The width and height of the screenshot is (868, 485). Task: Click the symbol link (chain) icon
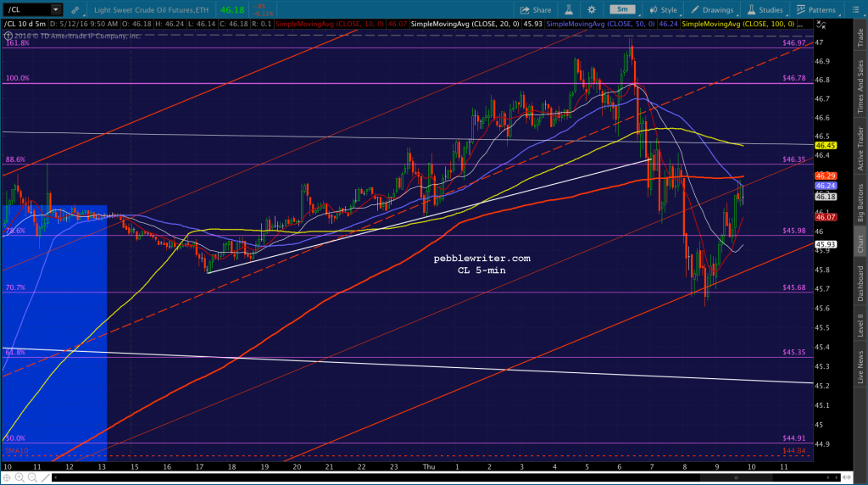[75, 10]
